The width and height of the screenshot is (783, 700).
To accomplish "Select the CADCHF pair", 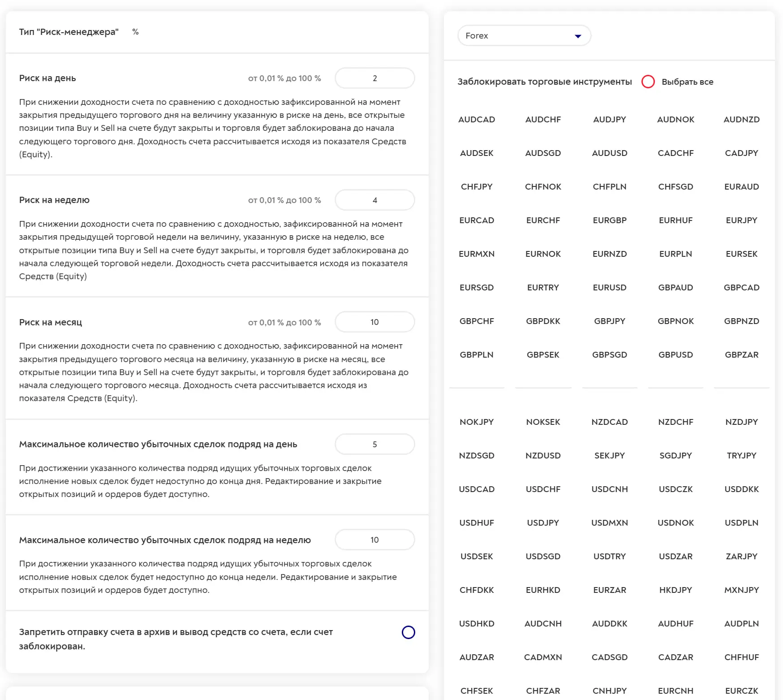I will click(675, 153).
